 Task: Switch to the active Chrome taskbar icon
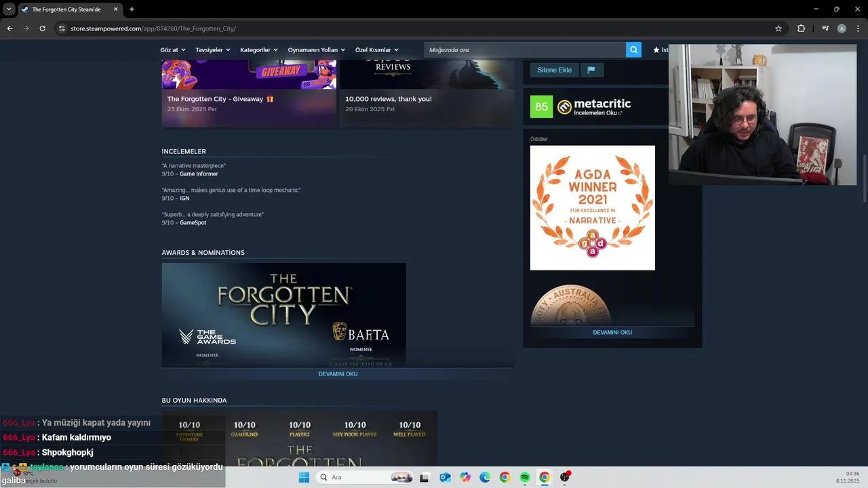(545, 477)
